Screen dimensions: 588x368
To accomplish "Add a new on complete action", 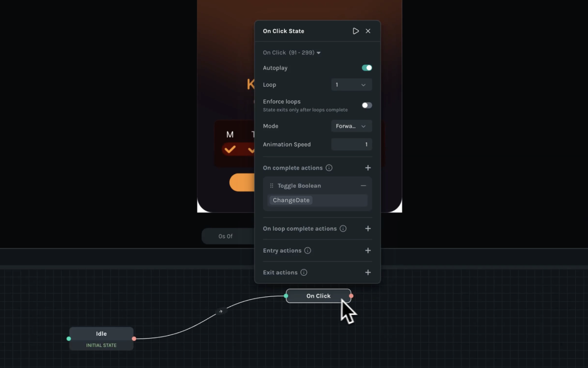I will [x=368, y=168].
